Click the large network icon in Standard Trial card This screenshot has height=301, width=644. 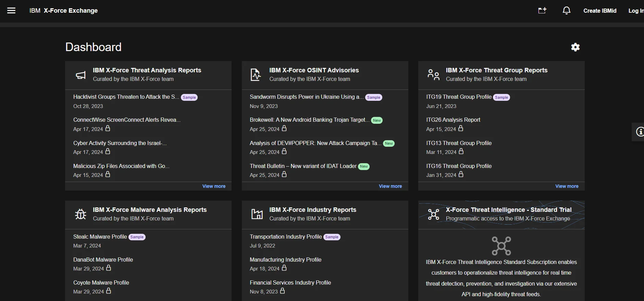[501, 246]
